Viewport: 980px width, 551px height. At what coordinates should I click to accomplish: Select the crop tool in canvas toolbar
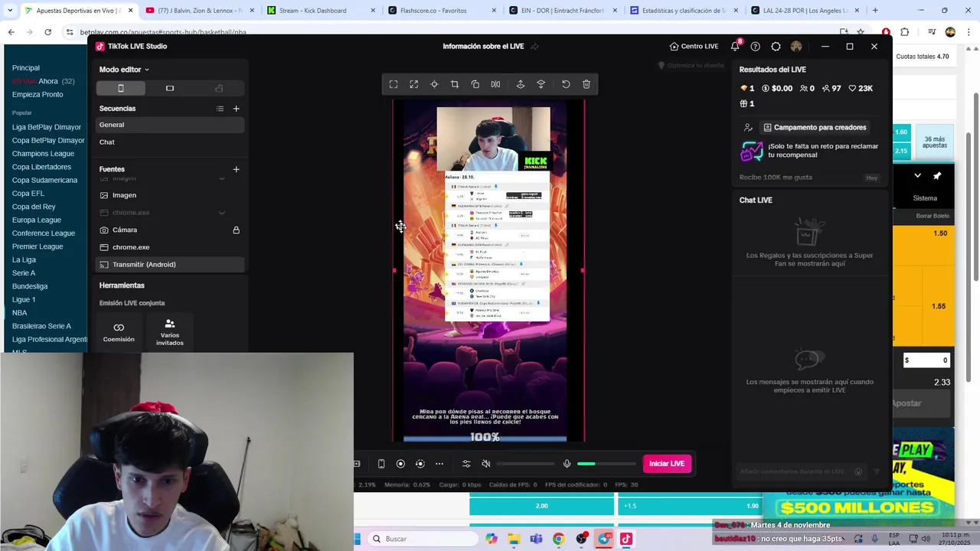coord(455,84)
